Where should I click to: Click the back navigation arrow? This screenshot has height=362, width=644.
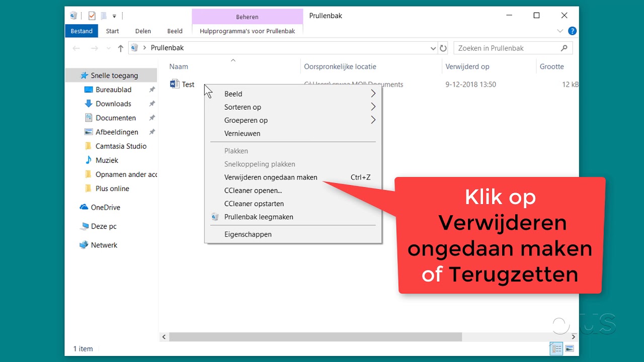(76, 48)
